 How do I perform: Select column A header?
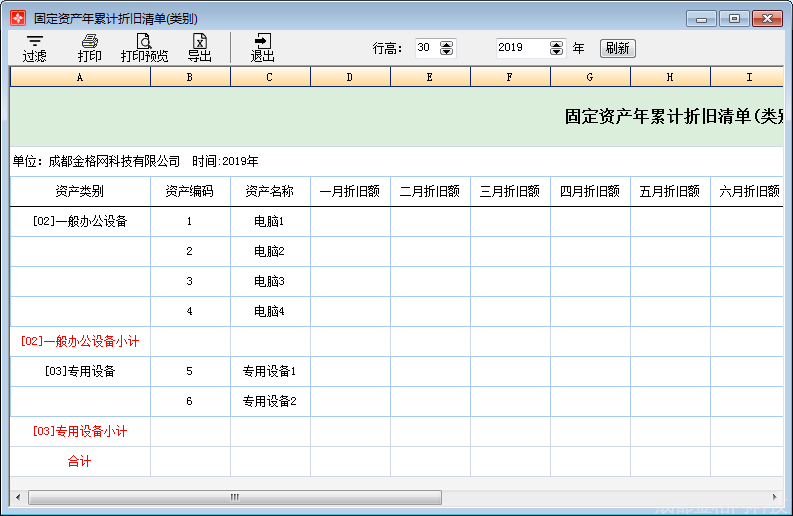click(80, 77)
